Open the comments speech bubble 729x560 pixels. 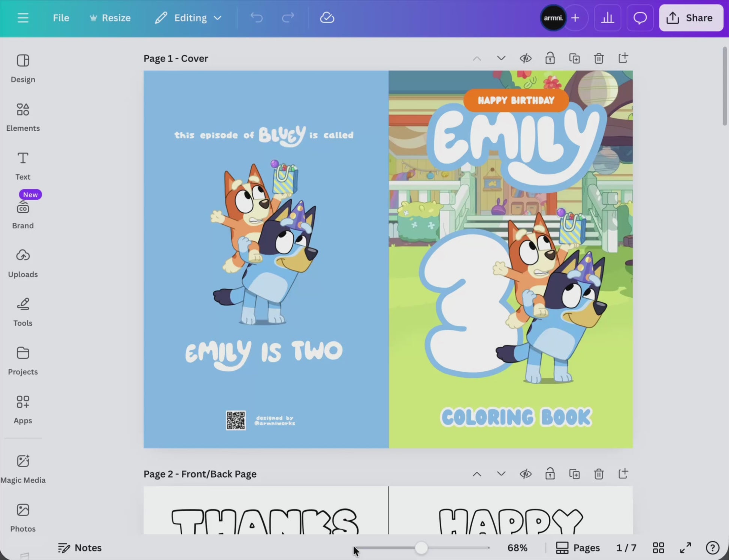coord(640,18)
